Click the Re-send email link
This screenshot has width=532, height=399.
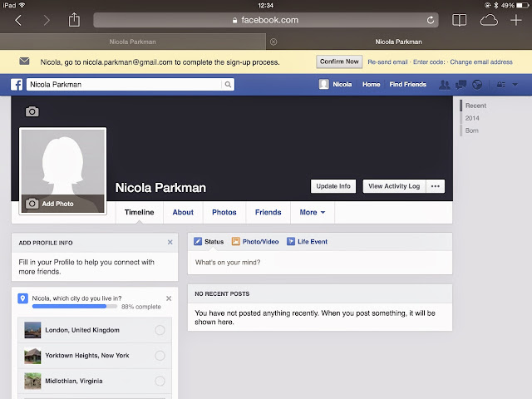387,62
